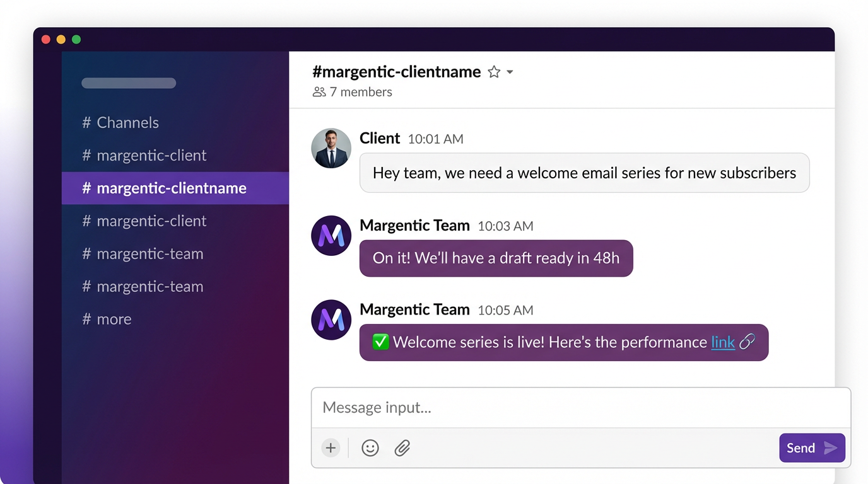The height and width of the screenshot is (484, 868).
Task: Click the Client message timestamp 10:01 AM
Action: 435,139
